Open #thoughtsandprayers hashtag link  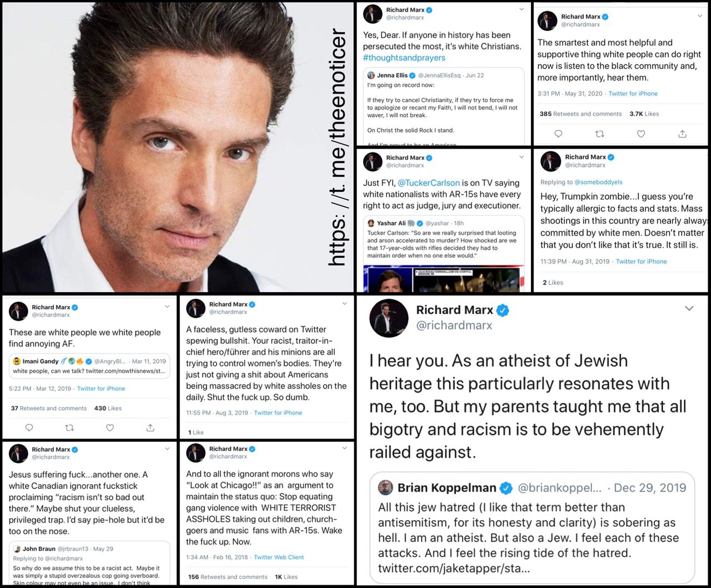(x=404, y=58)
